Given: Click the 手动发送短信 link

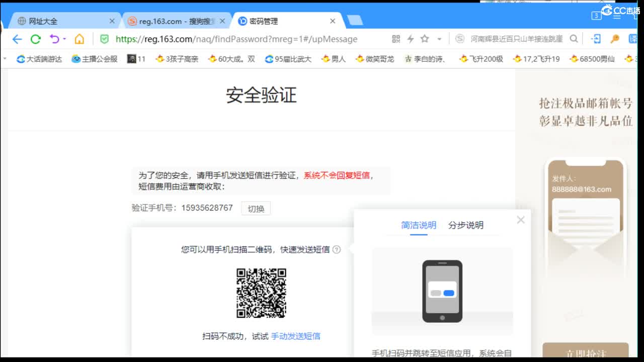Looking at the screenshot, I should pos(296,336).
